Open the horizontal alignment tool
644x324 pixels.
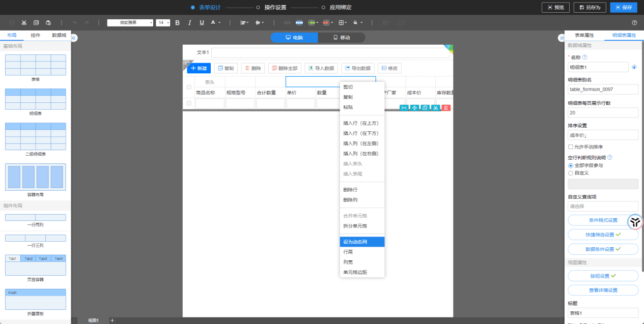(x=244, y=23)
